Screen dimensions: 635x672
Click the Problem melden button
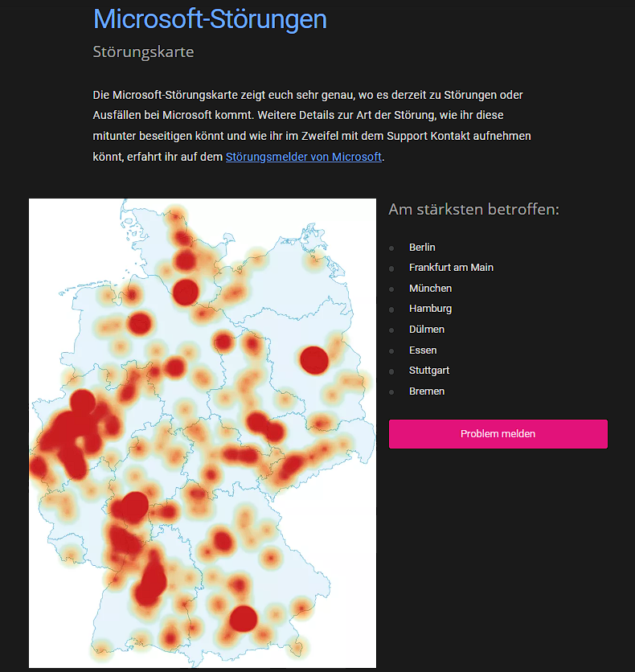498,434
